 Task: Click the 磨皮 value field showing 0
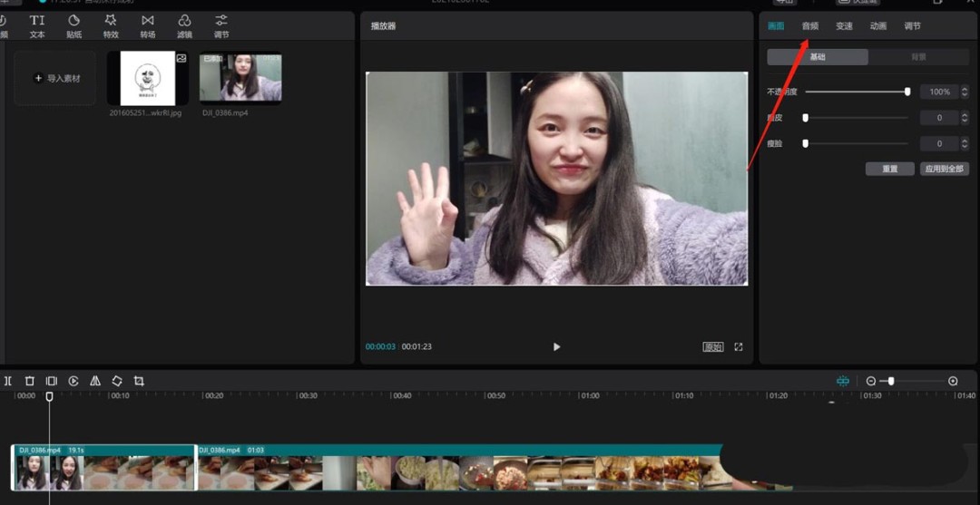coord(939,118)
